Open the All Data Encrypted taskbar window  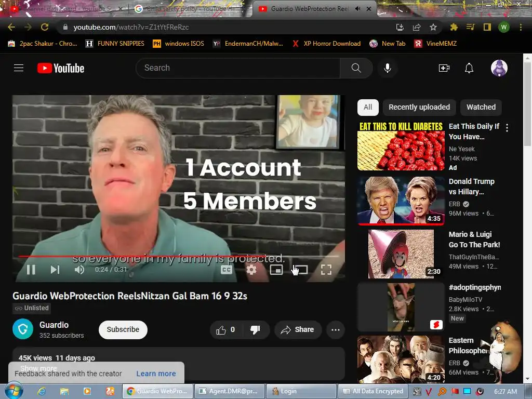click(373, 391)
